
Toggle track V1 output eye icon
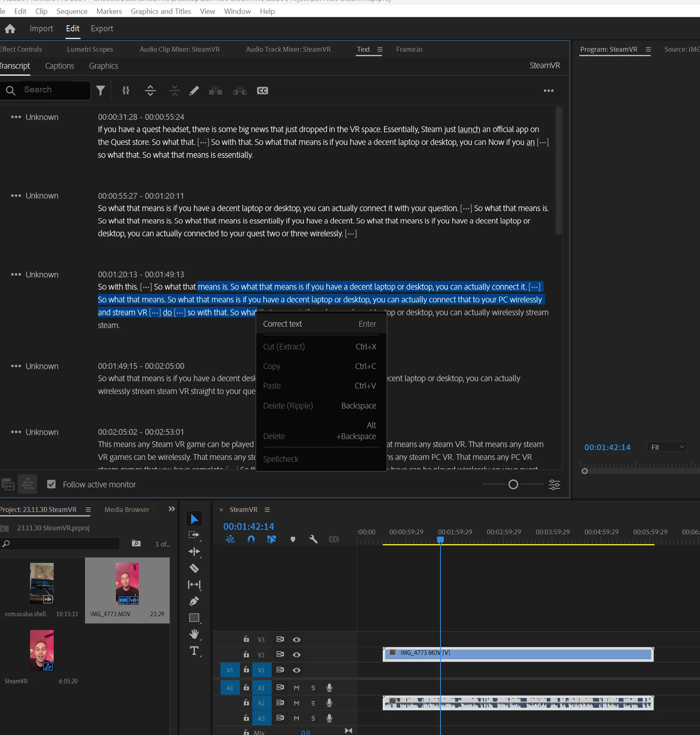point(297,670)
